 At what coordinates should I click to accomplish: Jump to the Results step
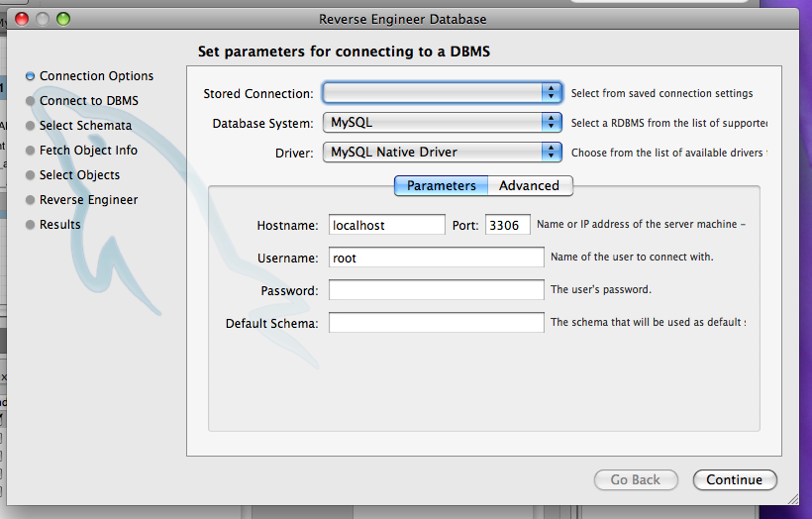click(60, 225)
